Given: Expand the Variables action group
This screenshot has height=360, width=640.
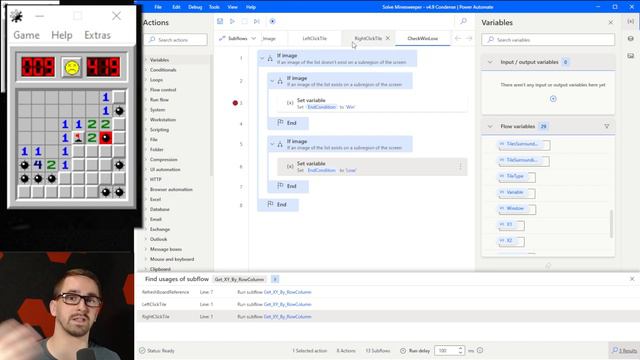Looking at the screenshot, I should pyautogui.click(x=159, y=60).
